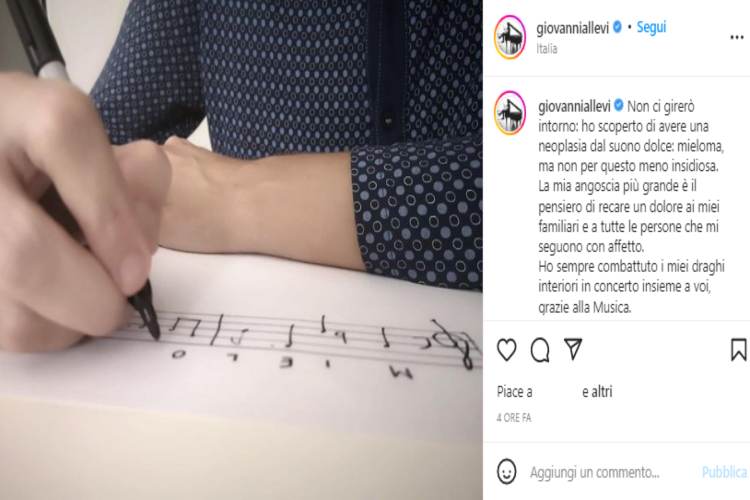
Task: Share the post with the paper plane icon
Action: [x=573, y=349]
